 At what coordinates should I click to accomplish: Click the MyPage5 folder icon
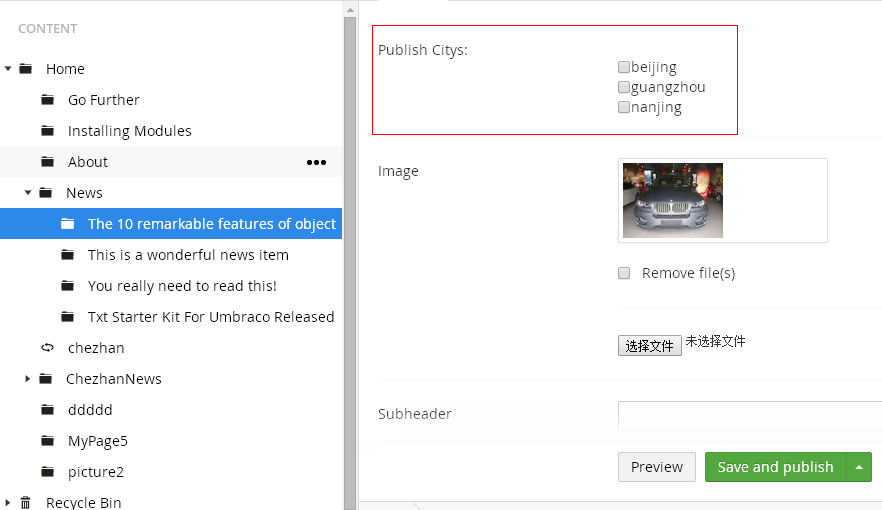tap(48, 440)
